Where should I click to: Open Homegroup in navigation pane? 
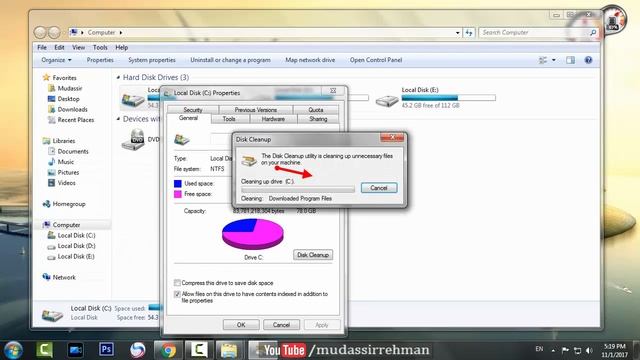pyautogui.click(x=69, y=204)
